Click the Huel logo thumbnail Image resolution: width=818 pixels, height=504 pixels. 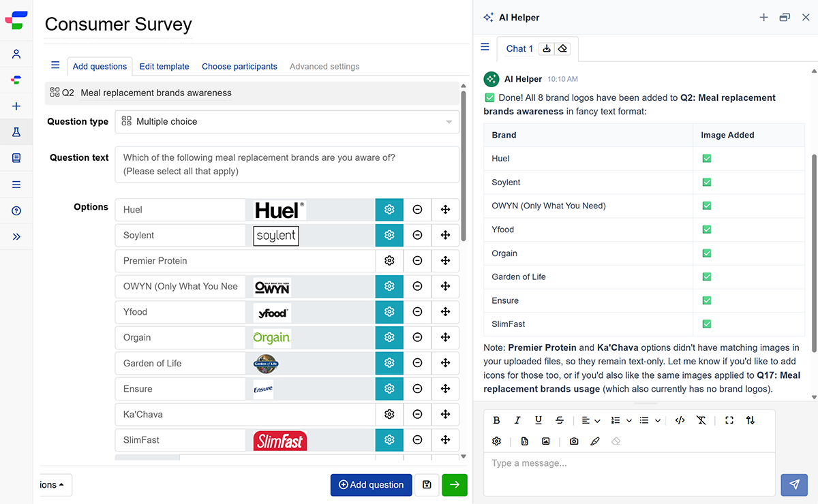point(279,210)
